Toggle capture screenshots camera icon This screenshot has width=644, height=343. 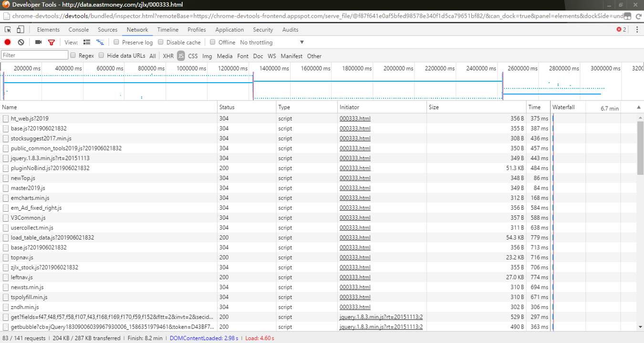click(39, 43)
